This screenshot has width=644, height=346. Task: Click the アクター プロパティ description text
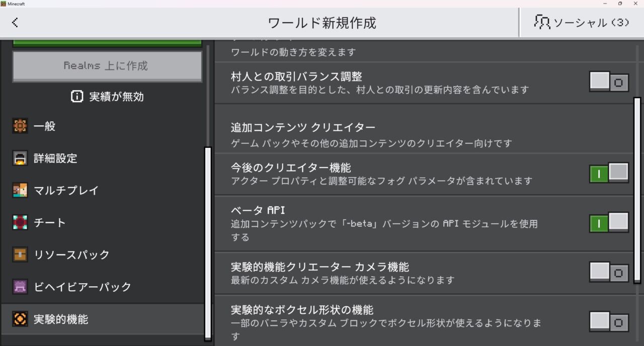click(x=381, y=181)
